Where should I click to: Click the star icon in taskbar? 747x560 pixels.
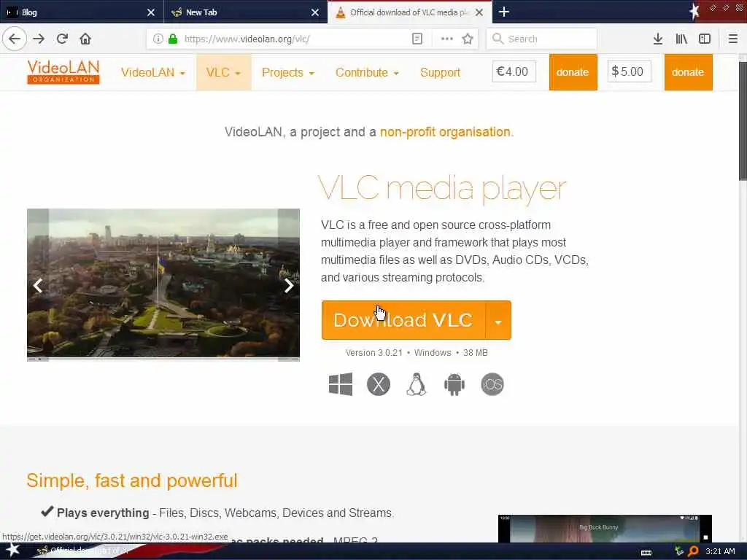[12, 550]
